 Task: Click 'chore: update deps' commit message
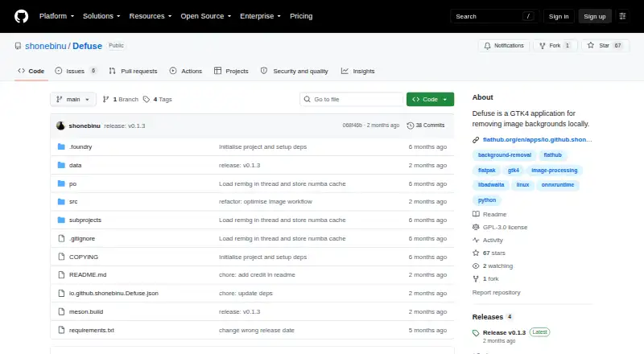point(246,293)
